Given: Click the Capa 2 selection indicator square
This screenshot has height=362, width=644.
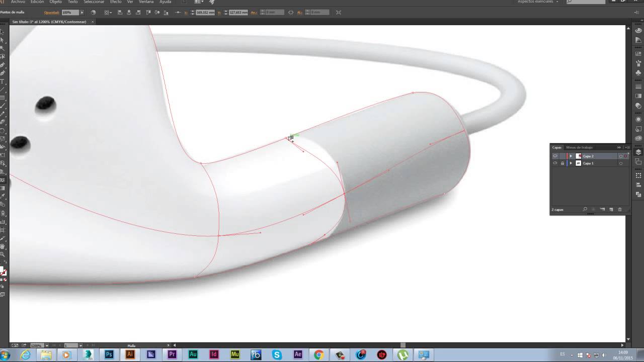Looking at the screenshot, I should point(625,156).
